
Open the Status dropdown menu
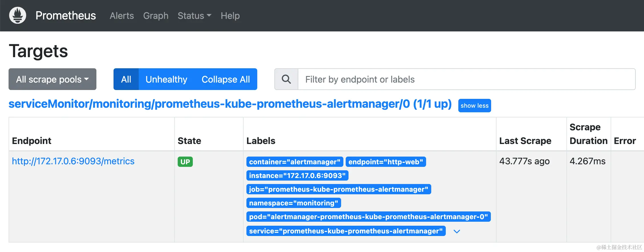click(x=195, y=16)
